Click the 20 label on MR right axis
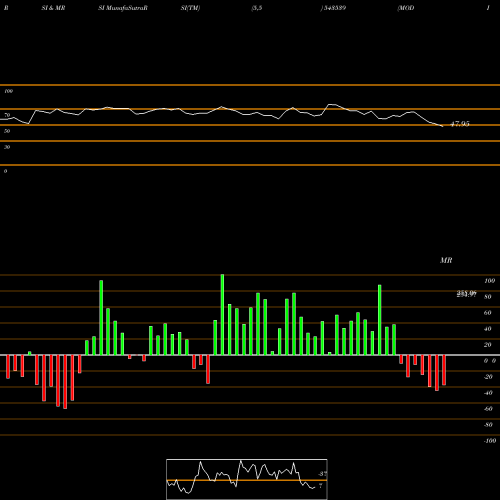The image size is (500, 500). click(488, 345)
